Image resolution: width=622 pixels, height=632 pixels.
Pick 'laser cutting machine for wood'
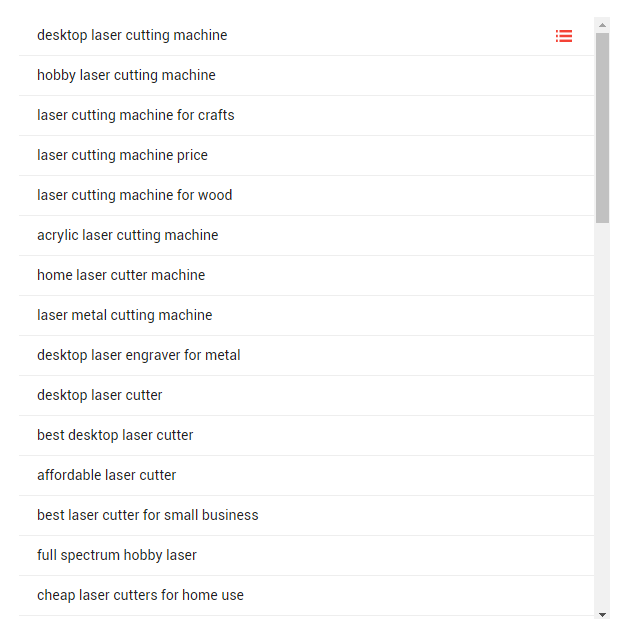click(134, 195)
